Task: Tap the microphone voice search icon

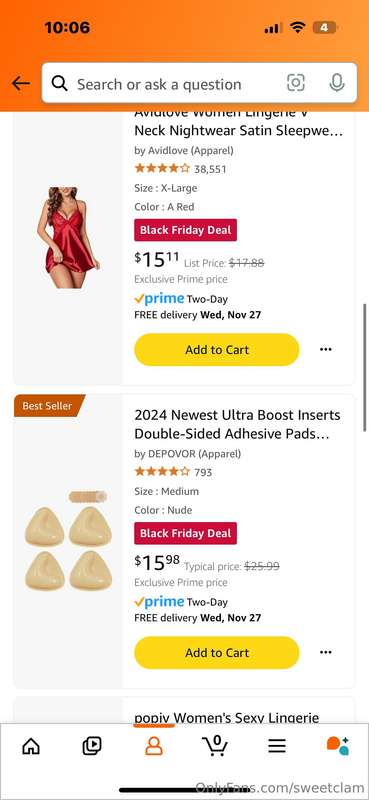Action: point(337,83)
